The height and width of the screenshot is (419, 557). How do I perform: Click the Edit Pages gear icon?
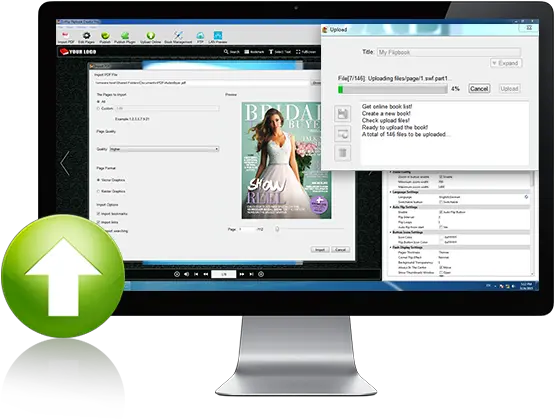tap(86, 37)
